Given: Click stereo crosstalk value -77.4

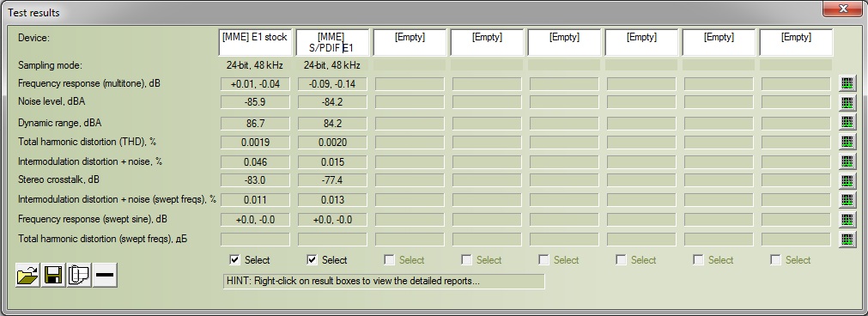Looking at the screenshot, I should [332, 180].
